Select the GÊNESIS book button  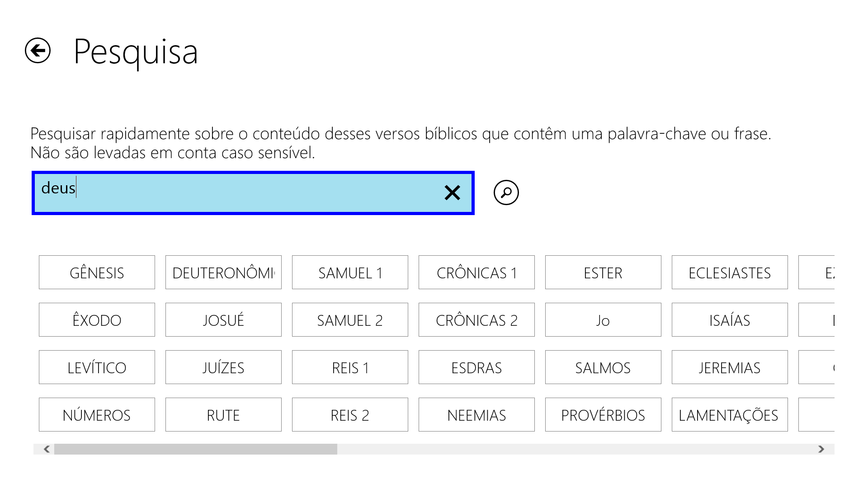click(x=97, y=272)
